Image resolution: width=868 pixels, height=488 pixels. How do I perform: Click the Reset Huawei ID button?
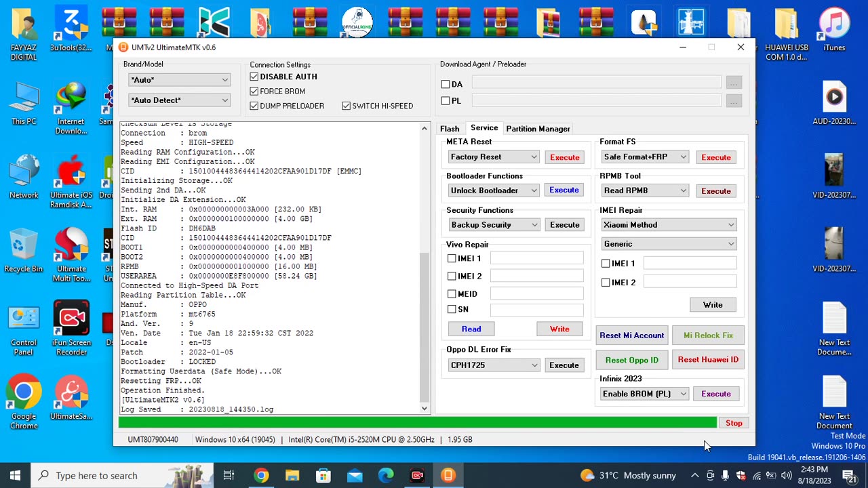pyautogui.click(x=708, y=359)
